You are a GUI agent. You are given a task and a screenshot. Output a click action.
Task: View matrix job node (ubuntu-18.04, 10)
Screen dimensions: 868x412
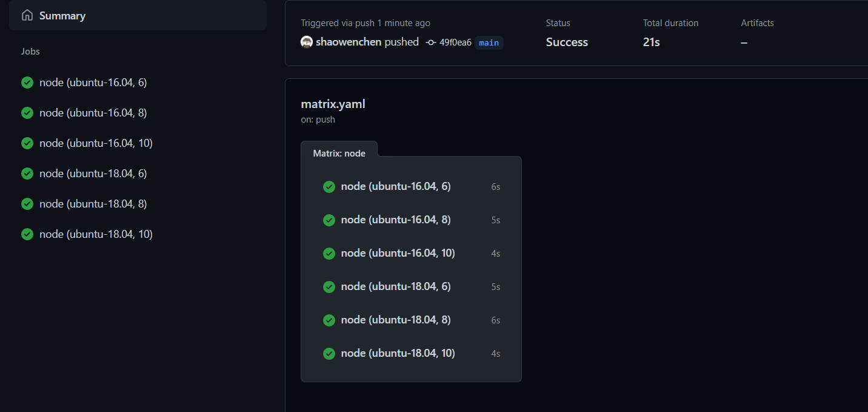click(398, 353)
